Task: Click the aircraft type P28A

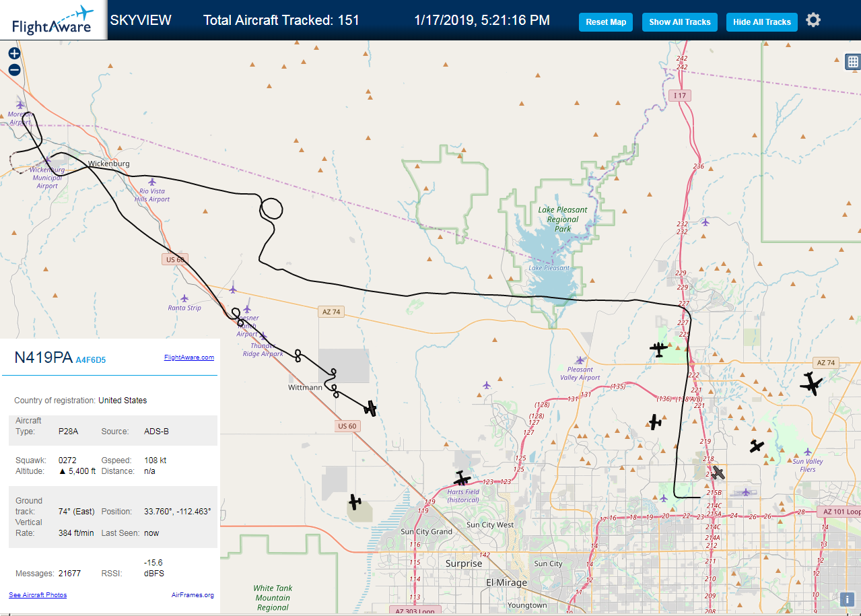Action: click(68, 432)
